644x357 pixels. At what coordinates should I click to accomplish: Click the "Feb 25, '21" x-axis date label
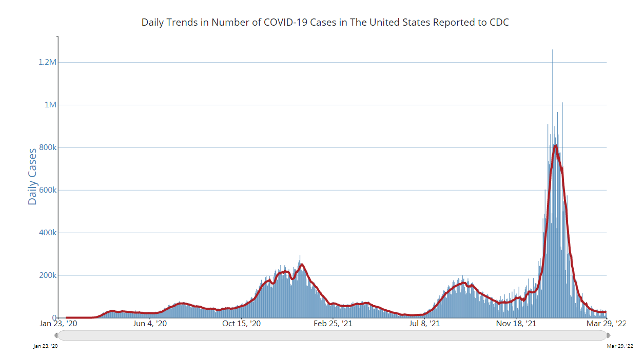click(x=333, y=324)
